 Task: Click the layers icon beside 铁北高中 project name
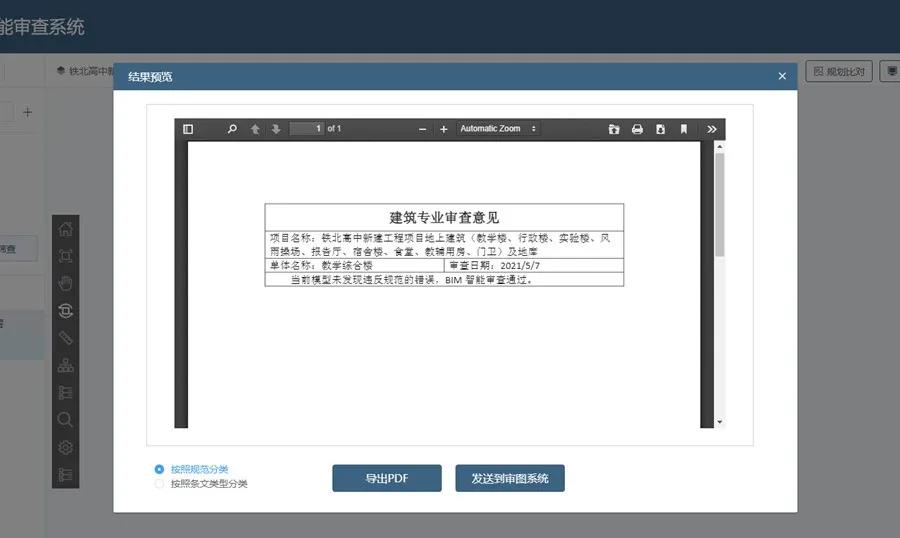pyautogui.click(x=61, y=71)
